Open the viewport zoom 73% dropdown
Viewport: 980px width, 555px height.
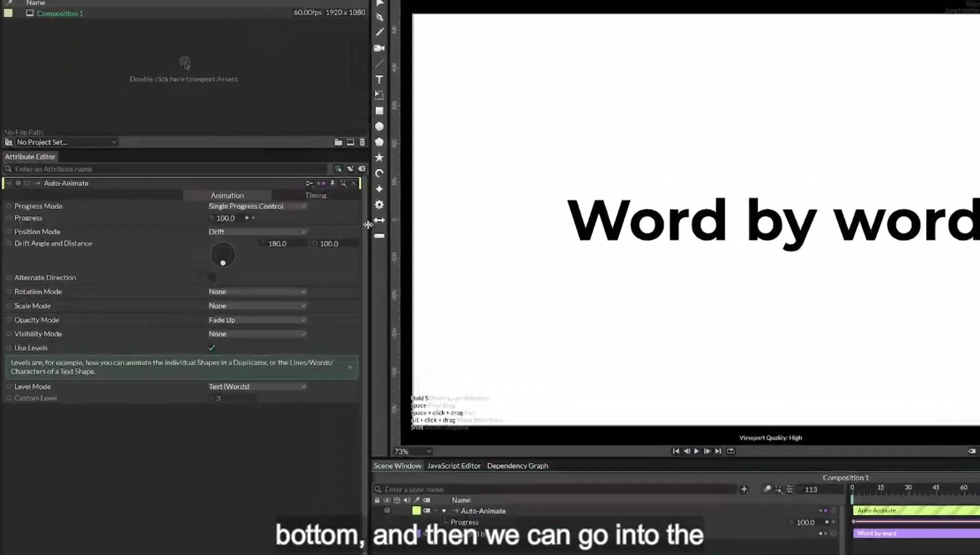point(412,451)
